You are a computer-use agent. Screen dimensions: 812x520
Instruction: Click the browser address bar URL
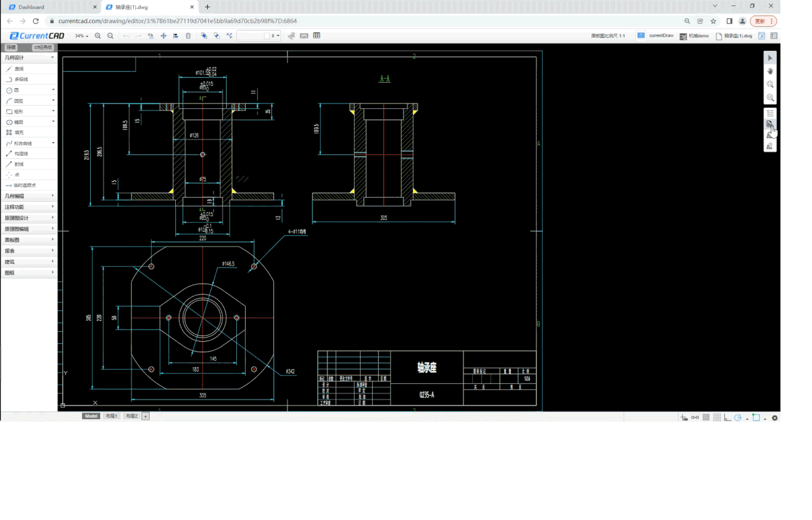[x=177, y=21]
